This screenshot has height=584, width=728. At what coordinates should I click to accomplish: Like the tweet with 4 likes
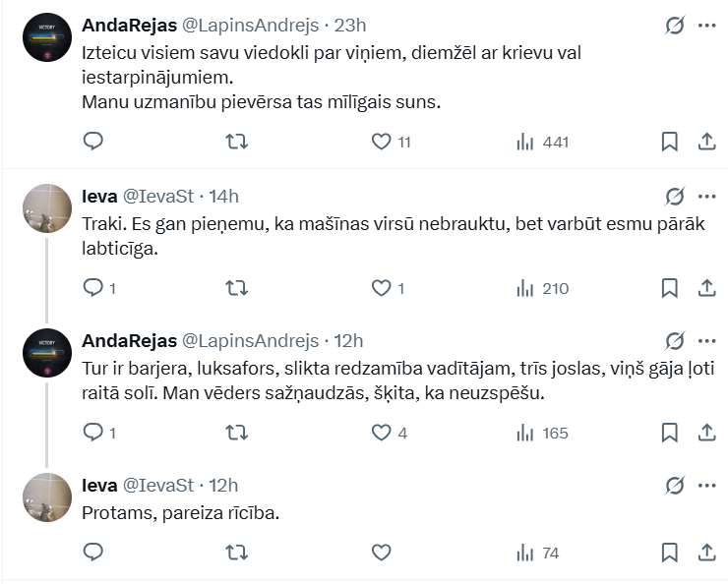point(381,433)
